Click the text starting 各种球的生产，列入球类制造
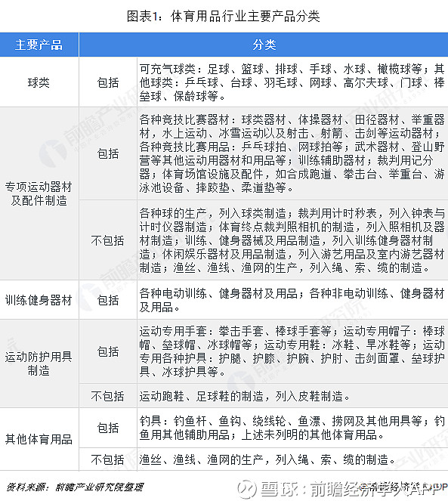The height and width of the screenshot is (501, 448). [292, 240]
